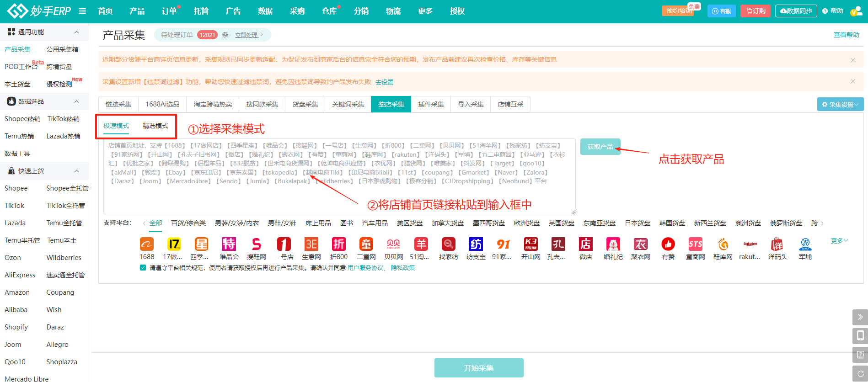Screen dimensions: 868x382
Task: Collapse the 通用功能 sidebar section
Action: (x=76, y=32)
